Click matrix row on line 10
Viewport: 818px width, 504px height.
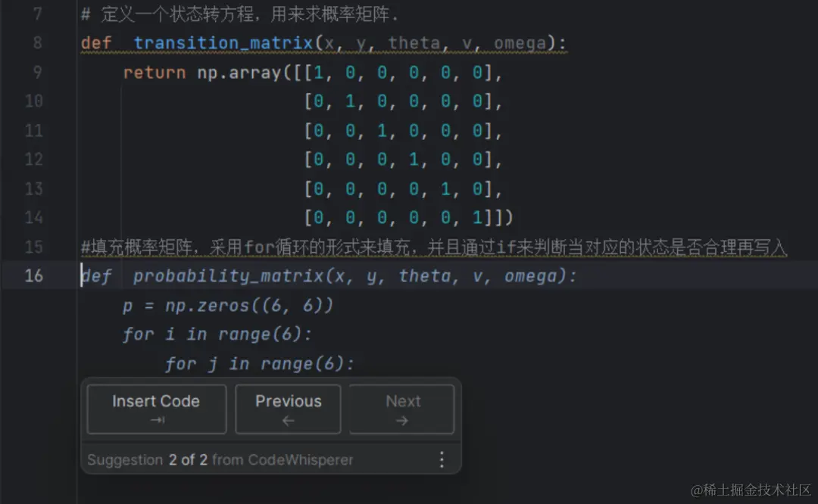pyautogui.click(x=403, y=101)
